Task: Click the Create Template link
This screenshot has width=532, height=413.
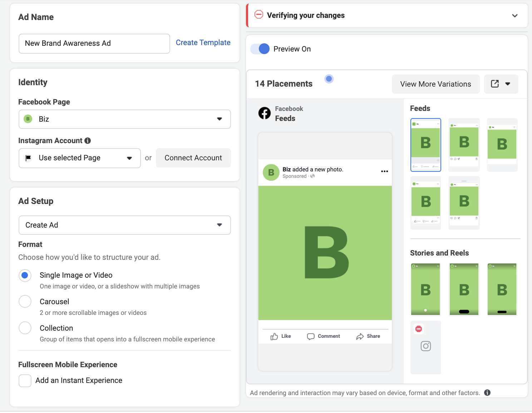Action: pos(203,43)
